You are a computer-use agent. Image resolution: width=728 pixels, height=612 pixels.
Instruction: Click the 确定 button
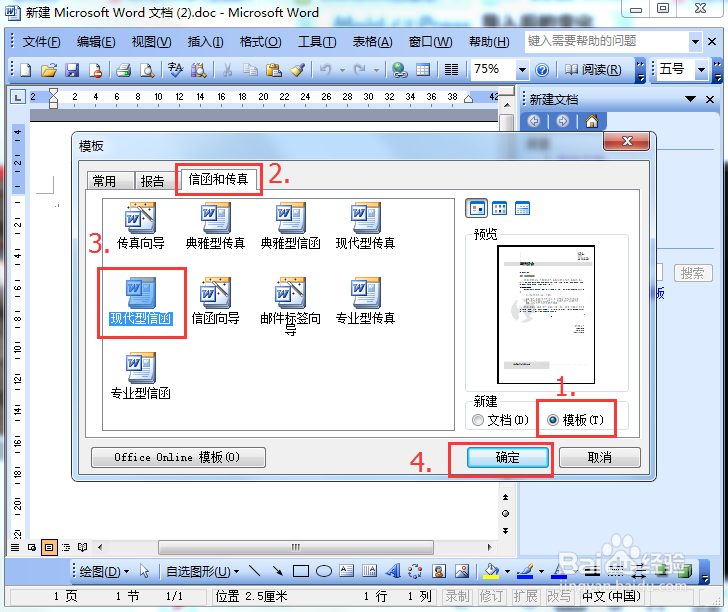[x=507, y=457]
